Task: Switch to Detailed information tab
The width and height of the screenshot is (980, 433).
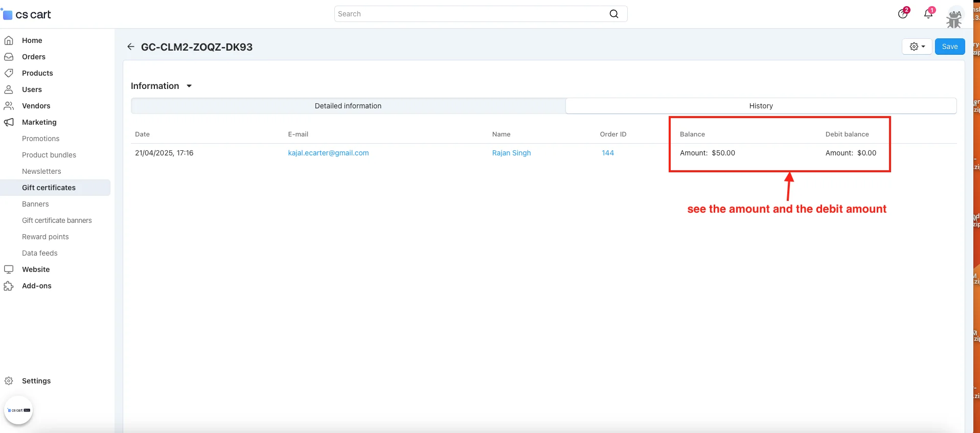Action: pos(348,106)
